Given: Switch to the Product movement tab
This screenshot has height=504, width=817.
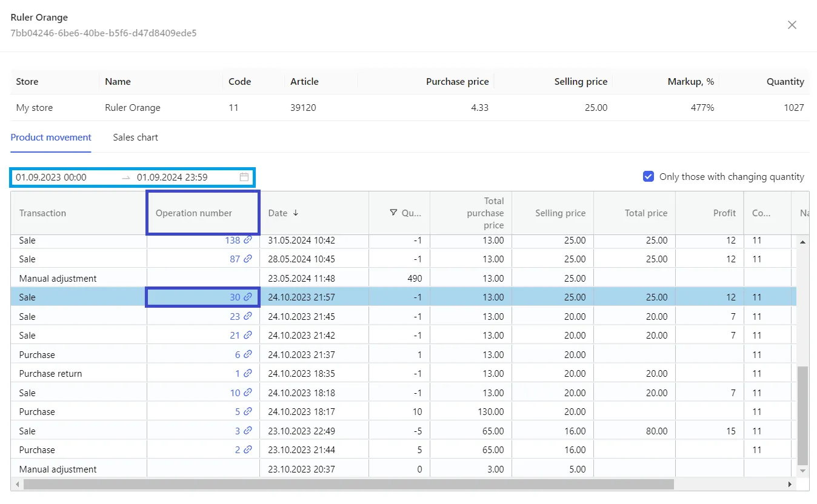Looking at the screenshot, I should coord(51,138).
